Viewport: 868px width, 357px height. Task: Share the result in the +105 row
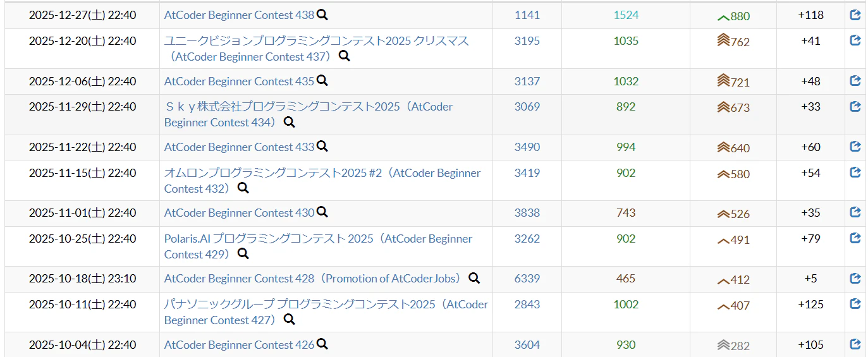point(855,344)
